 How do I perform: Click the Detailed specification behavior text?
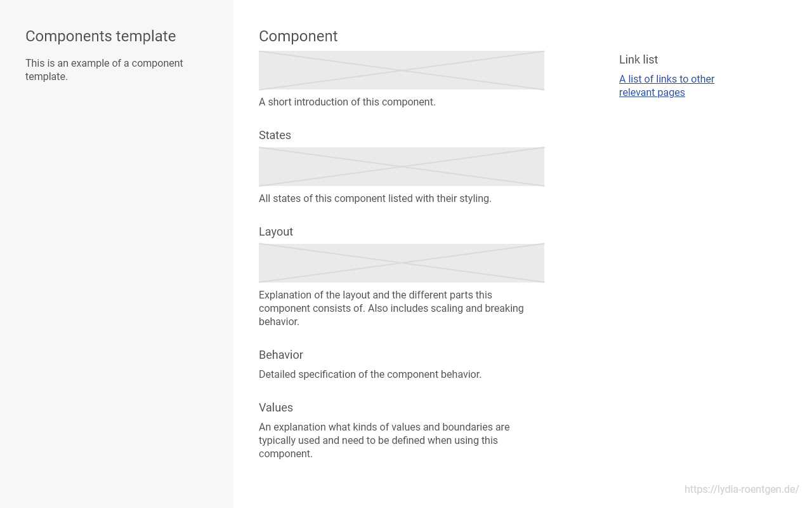[x=370, y=375]
